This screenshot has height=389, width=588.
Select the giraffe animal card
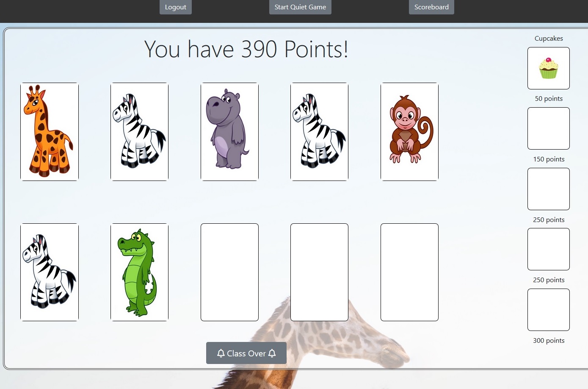50,132
